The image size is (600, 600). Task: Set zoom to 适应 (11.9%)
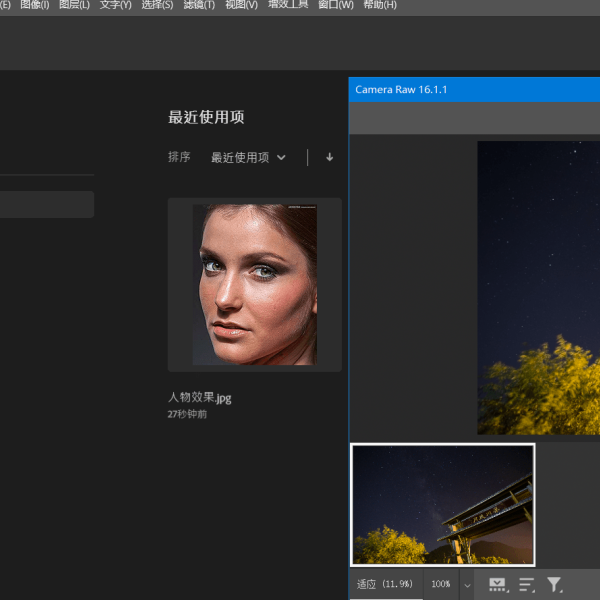pyautogui.click(x=386, y=584)
